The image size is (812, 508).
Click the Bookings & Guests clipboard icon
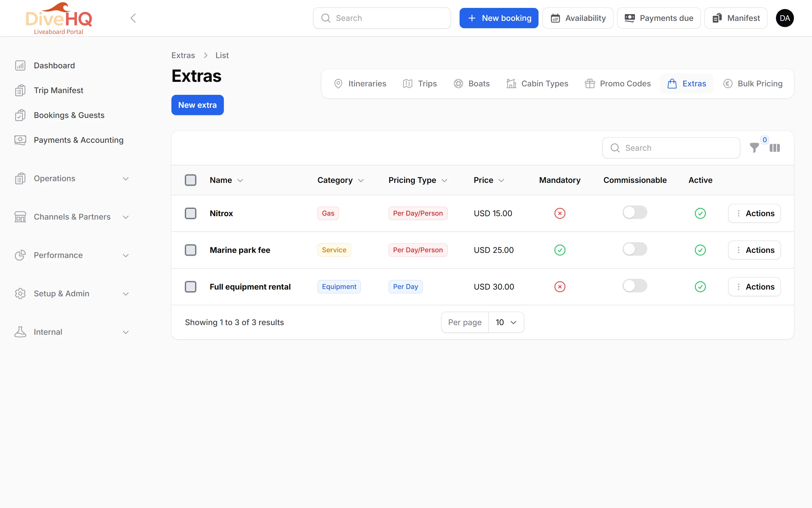point(20,115)
